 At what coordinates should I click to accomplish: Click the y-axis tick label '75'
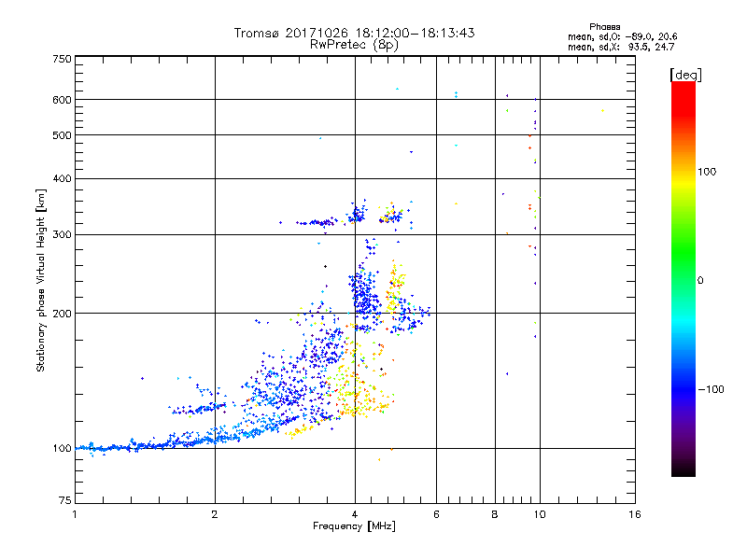pos(65,500)
